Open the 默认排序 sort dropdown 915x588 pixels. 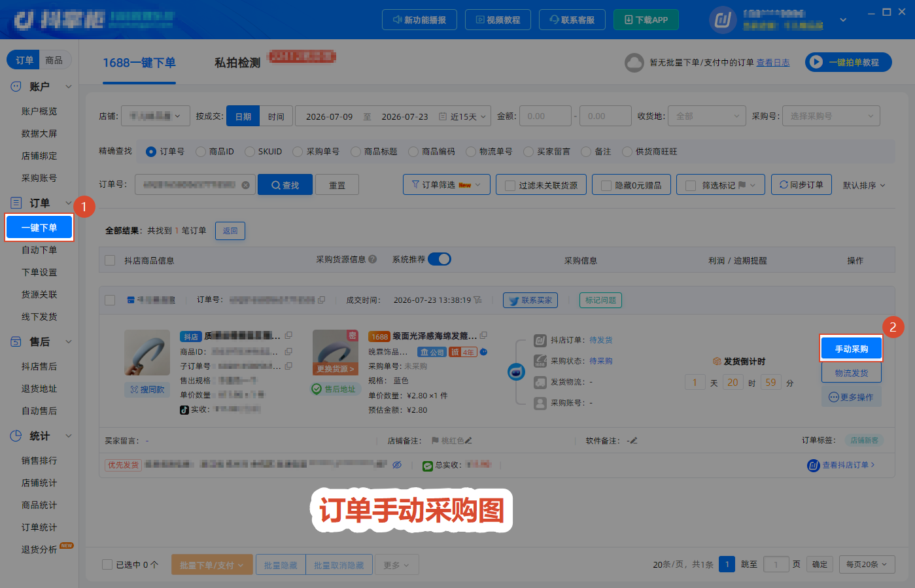click(864, 185)
